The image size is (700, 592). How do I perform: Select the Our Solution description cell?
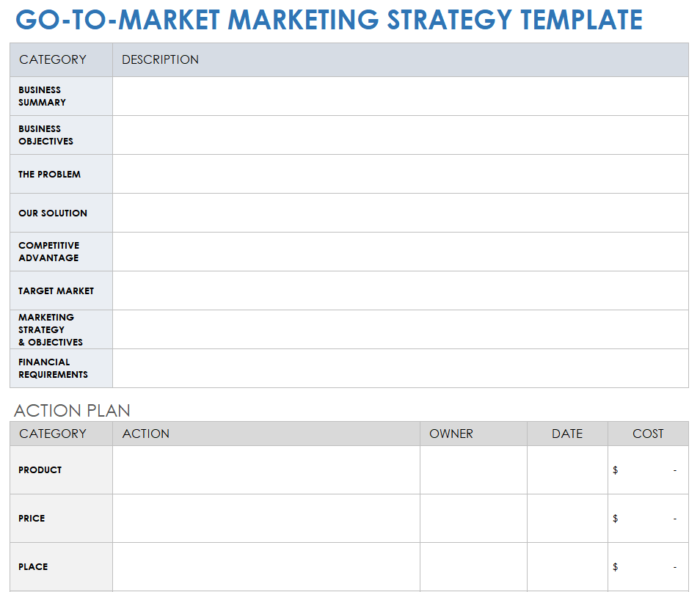coord(400,213)
